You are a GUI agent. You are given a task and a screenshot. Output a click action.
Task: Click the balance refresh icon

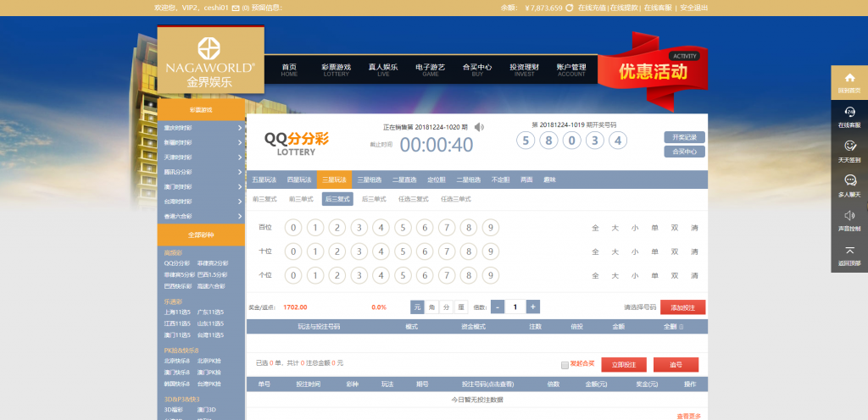[570, 8]
